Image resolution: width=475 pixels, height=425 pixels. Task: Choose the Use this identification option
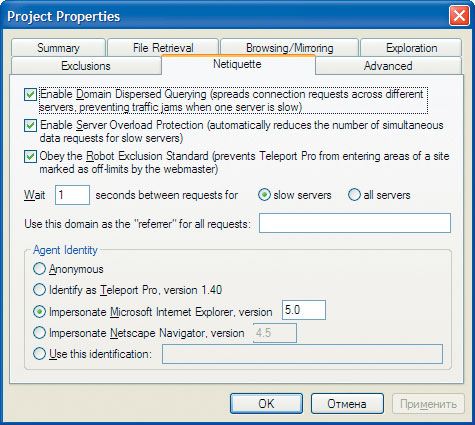[x=39, y=354]
